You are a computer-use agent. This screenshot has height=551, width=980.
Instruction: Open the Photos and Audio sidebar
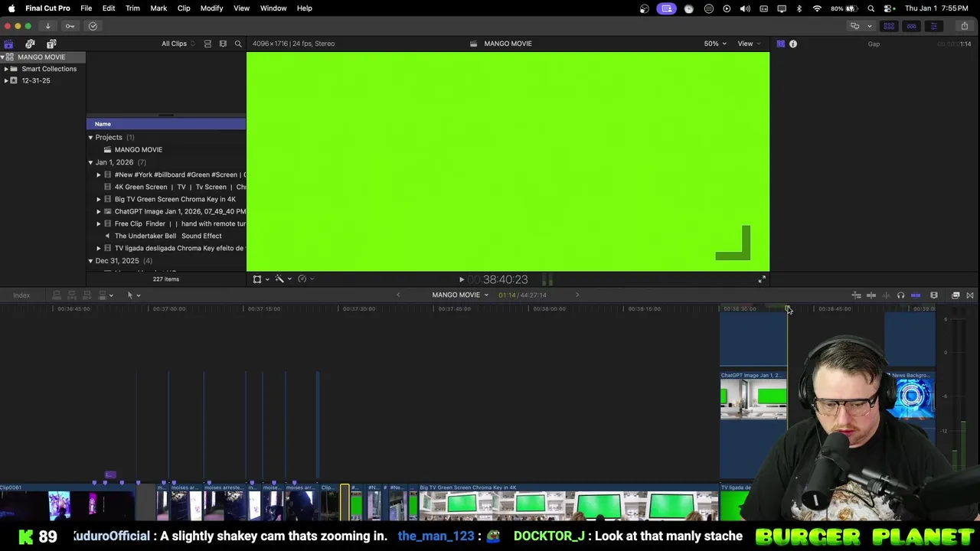pos(30,44)
